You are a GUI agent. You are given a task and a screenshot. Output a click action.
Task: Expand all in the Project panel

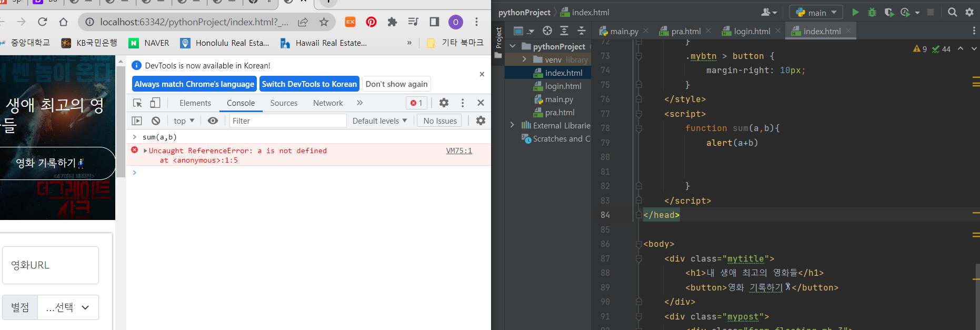(x=564, y=31)
